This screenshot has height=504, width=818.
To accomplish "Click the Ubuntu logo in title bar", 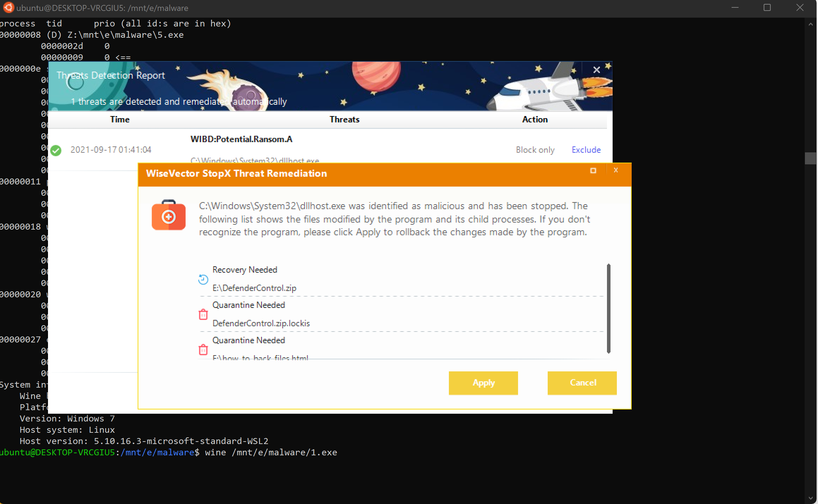I will point(8,7).
